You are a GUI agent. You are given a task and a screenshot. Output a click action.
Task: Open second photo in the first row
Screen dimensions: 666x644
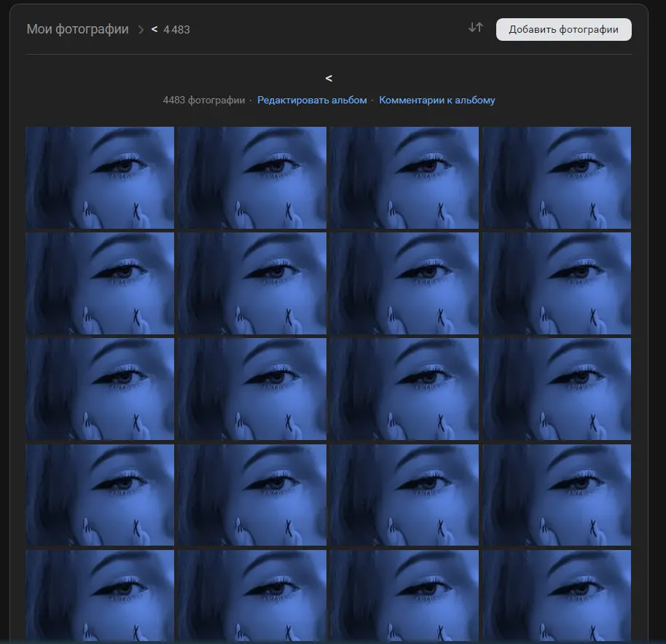252,178
